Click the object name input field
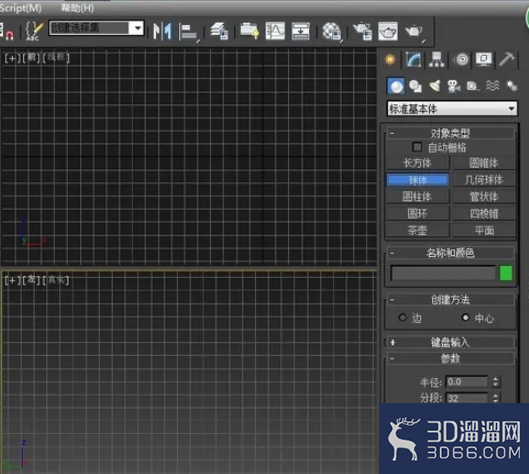The height and width of the screenshot is (474, 529). [443, 273]
